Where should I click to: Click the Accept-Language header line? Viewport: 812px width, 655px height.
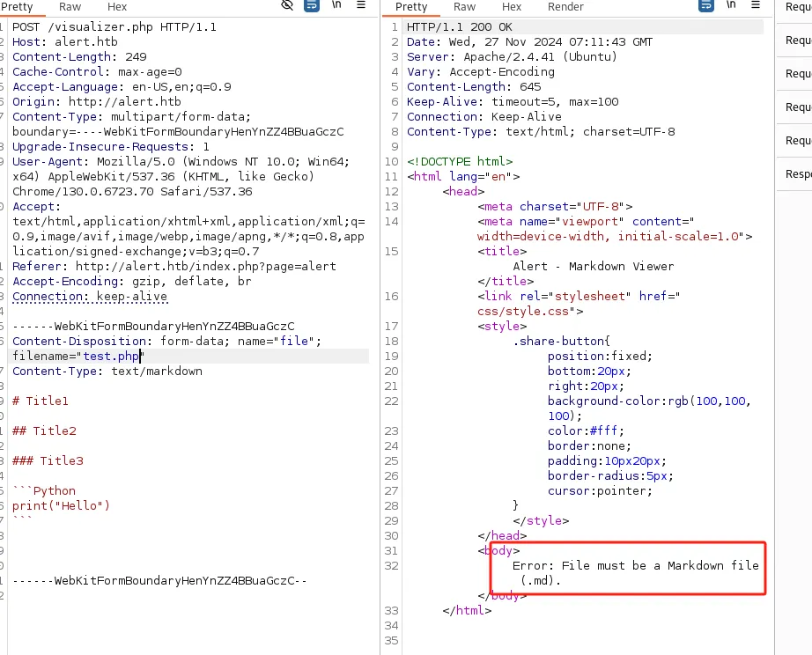point(122,87)
